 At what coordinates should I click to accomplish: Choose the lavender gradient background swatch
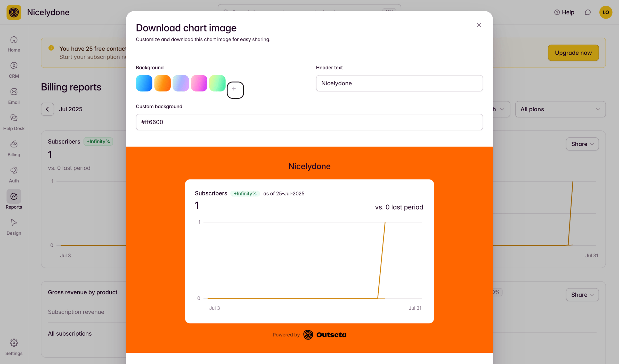[x=181, y=83]
